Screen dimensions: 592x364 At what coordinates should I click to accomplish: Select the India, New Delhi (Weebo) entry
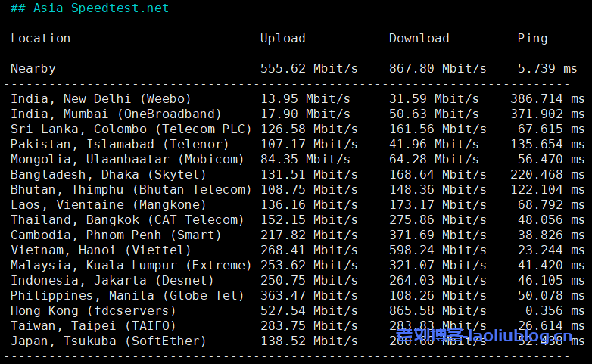coord(101,99)
